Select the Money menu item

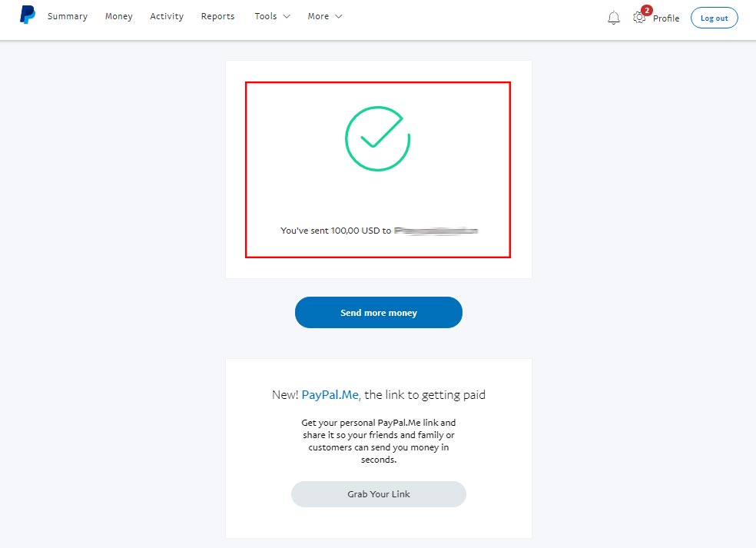click(x=118, y=15)
